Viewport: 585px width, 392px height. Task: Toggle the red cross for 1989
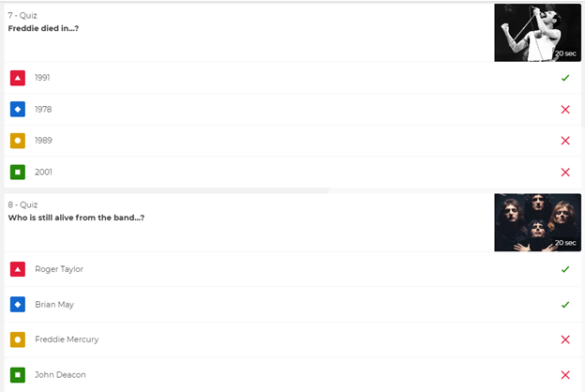[565, 141]
